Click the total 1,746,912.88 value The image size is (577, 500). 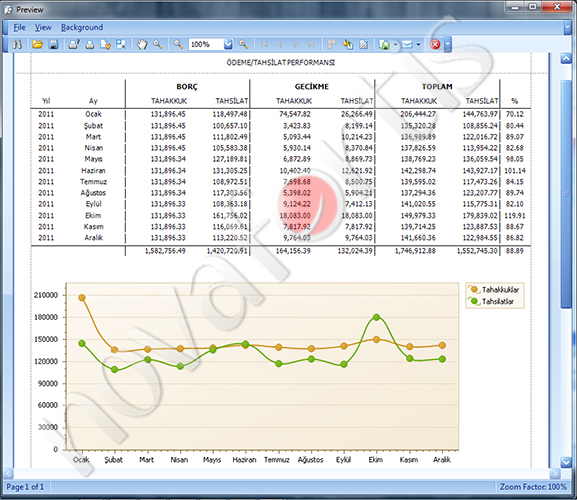click(x=415, y=251)
